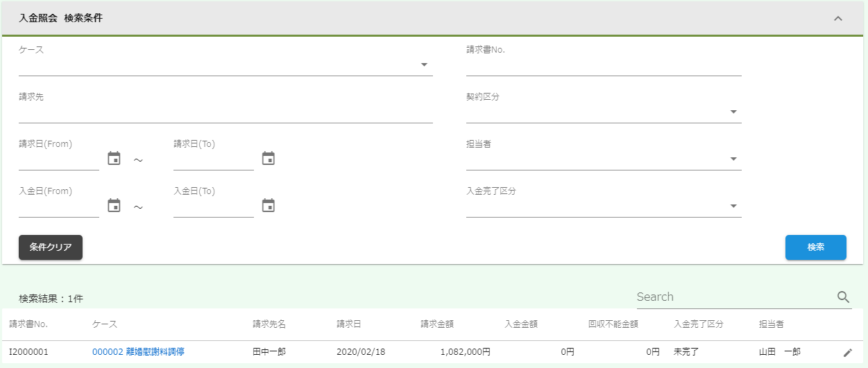Open case link 000002 離婚慰謝料調停
Image resolution: width=868 pixels, height=368 pixels.
[138, 352]
